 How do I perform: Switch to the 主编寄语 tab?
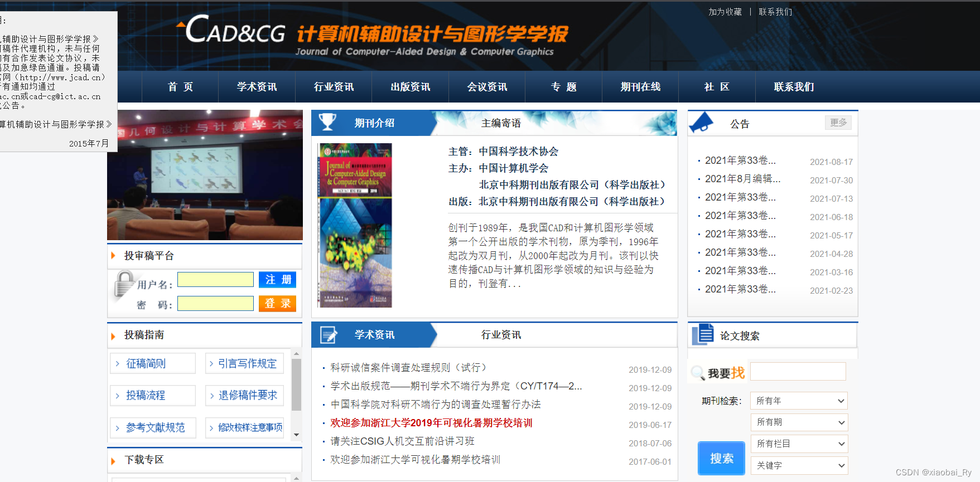click(x=501, y=123)
